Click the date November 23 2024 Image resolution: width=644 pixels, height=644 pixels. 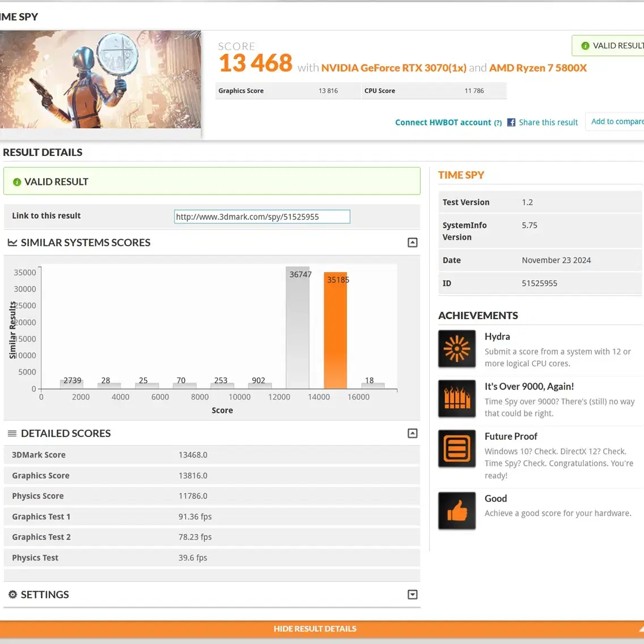[x=556, y=260]
